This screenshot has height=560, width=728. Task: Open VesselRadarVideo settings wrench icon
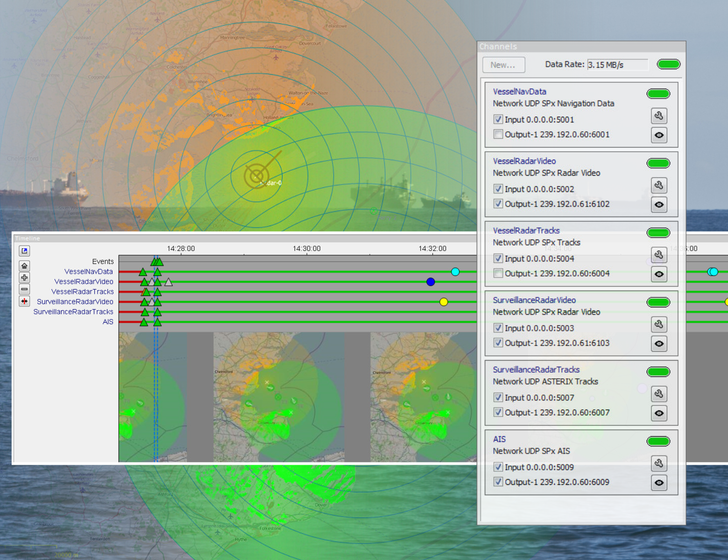(659, 185)
